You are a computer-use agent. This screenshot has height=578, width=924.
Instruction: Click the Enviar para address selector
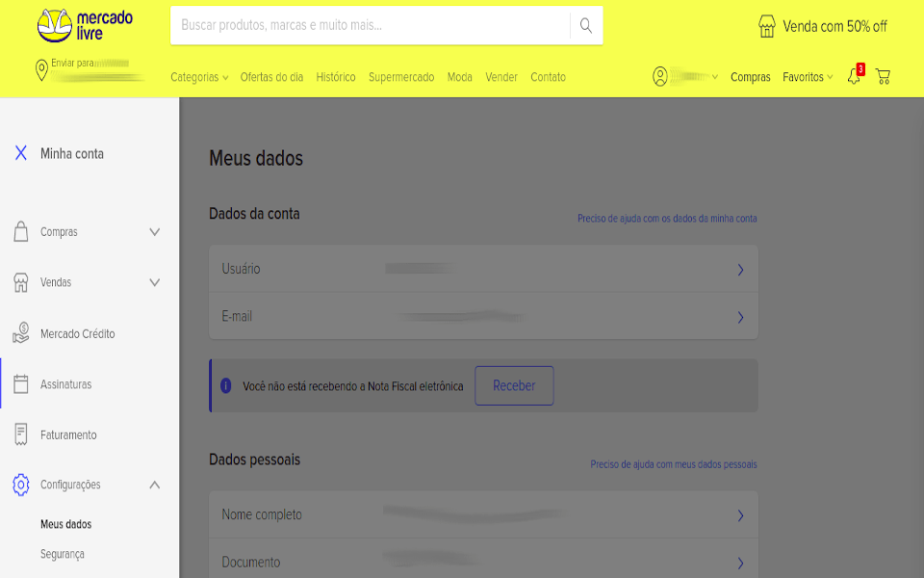pyautogui.click(x=90, y=70)
